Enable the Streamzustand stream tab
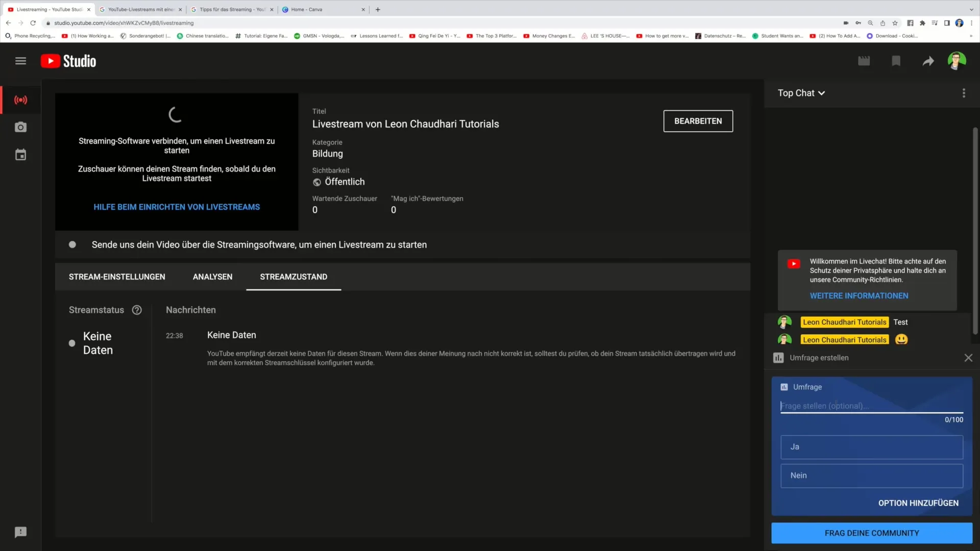 coord(293,277)
